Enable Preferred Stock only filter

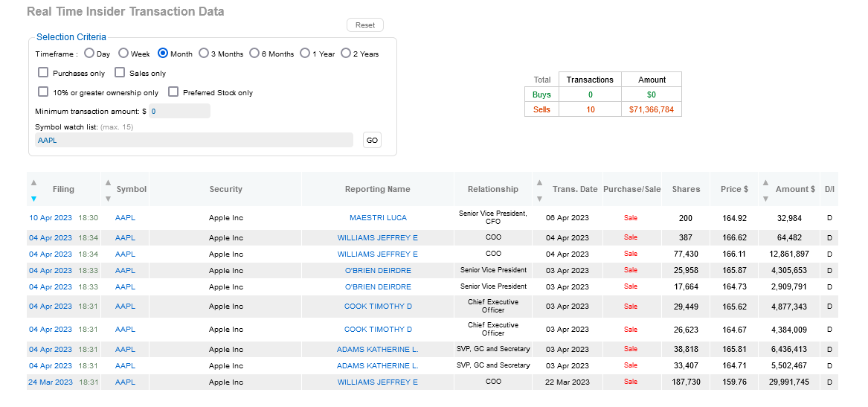[x=173, y=92]
